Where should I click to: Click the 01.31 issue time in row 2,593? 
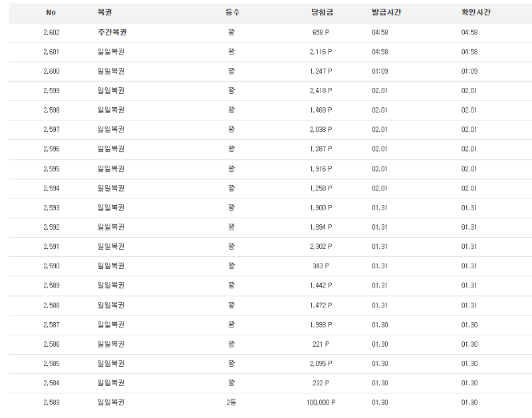(x=379, y=208)
